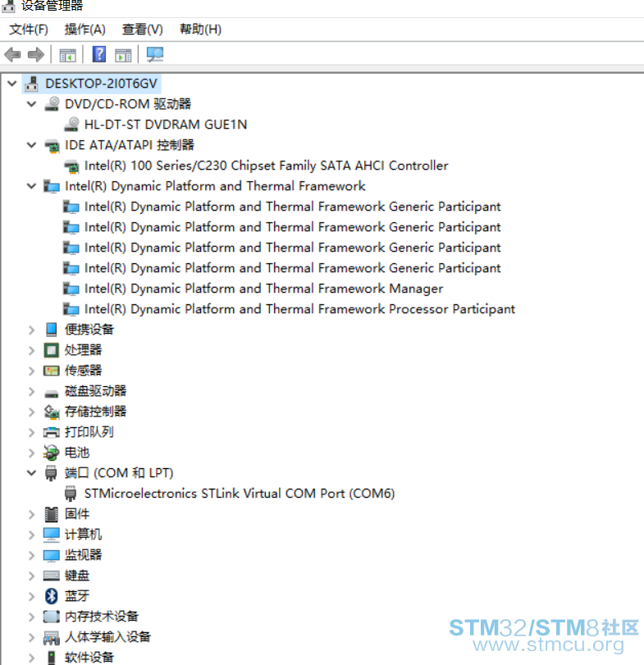Collapse the DESKTOP-2I0T6GV root node

12,84
